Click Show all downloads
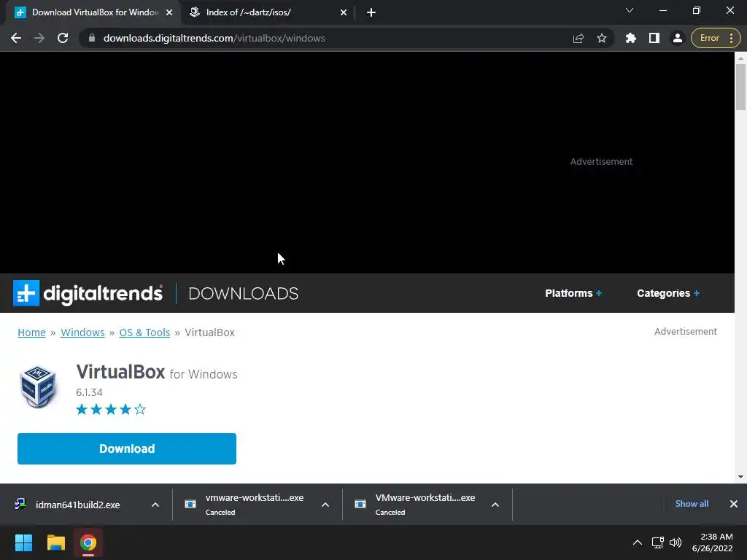Viewport: 747px width, 560px height. [692, 504]
